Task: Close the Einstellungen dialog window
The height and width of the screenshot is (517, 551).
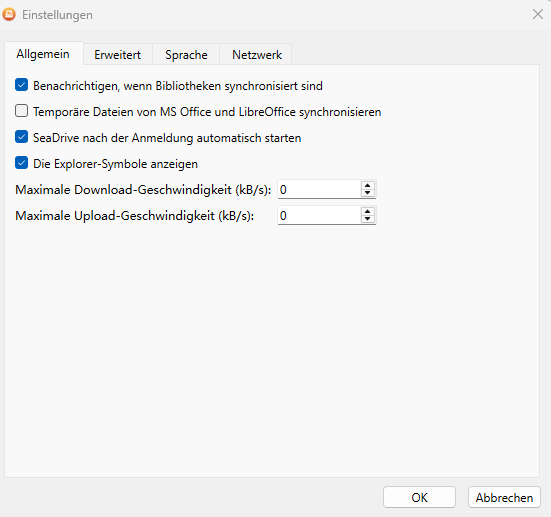Action: 538,14
